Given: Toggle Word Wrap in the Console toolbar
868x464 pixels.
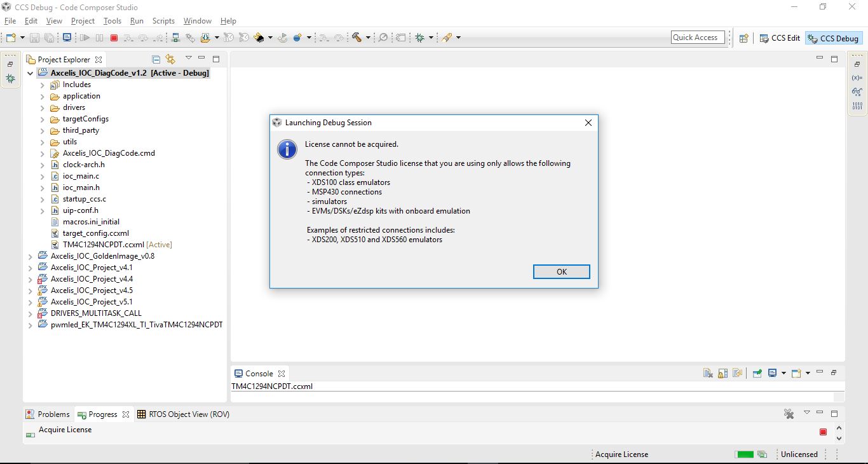Looking at the screenshot, I should tap(737, 373).
